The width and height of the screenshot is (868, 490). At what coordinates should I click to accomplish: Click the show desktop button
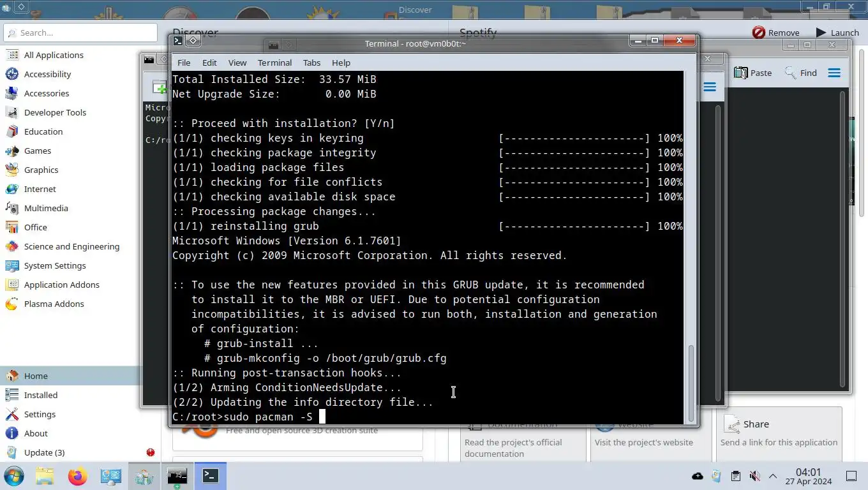click(851, 476)
